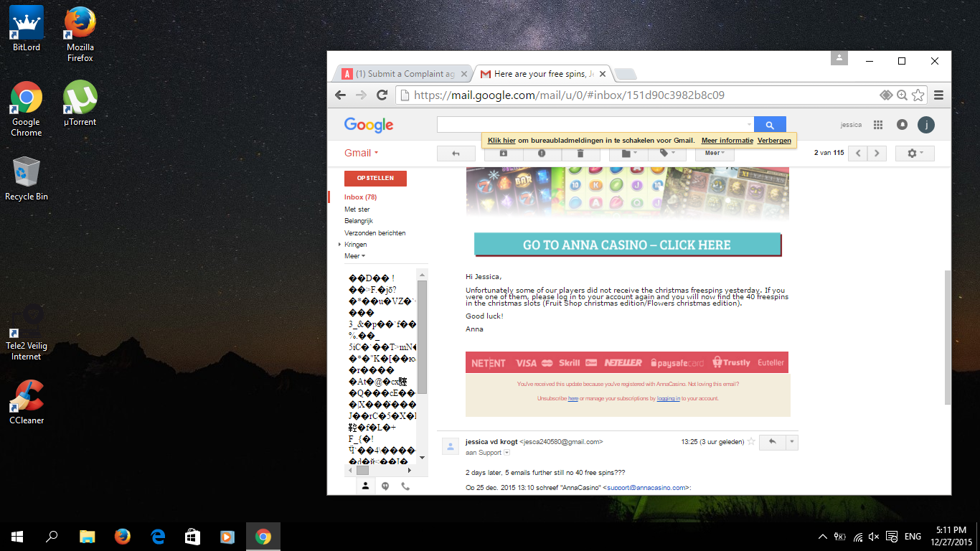Viewport: 980px width, 551px height.
Task: Open the Belangrijk folder
Action: point(359,221)
